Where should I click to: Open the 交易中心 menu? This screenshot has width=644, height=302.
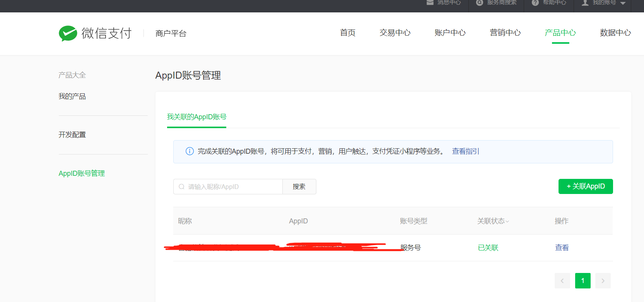(395, 33)
